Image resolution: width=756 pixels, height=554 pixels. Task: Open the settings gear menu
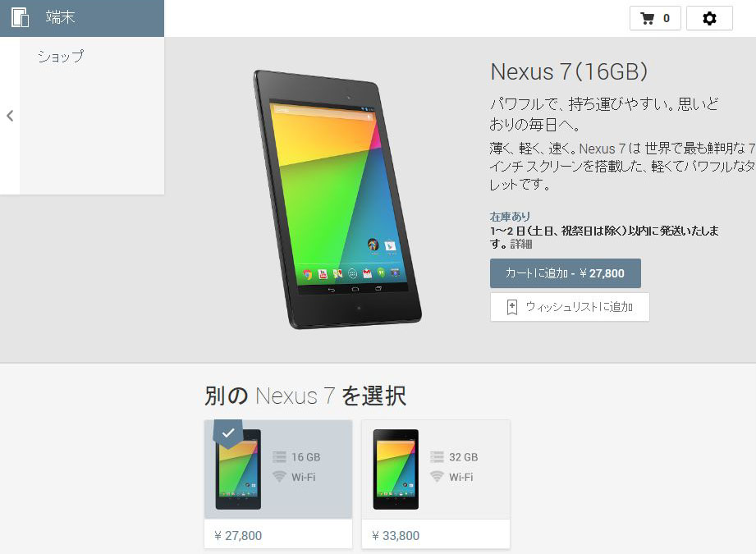[709, 18]
